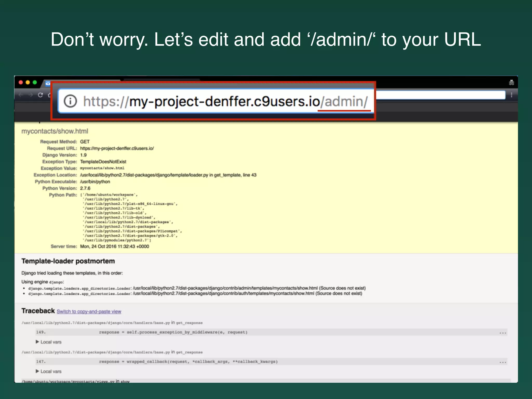532x399 pixels.
Task: Open the Chrome three-dot menu
Action: 511,95
